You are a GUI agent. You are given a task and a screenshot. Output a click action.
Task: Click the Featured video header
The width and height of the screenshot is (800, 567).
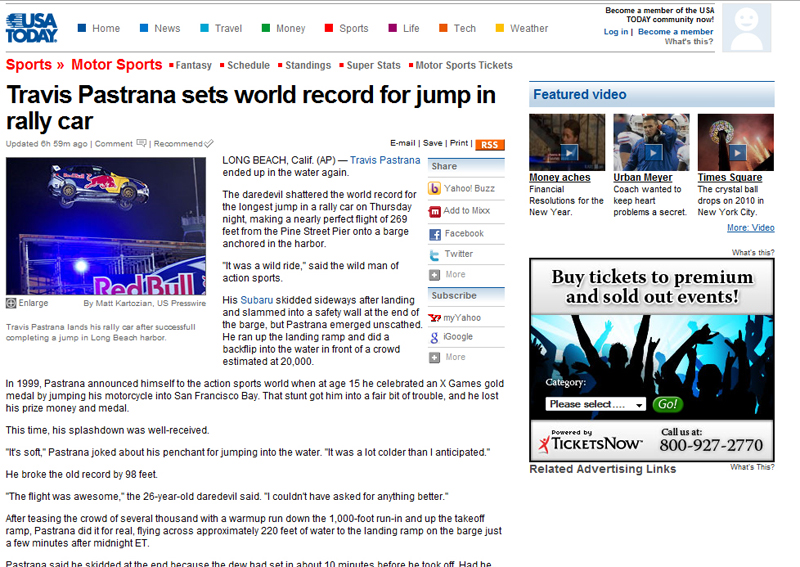pyautogui.click(x=652, y=94)
